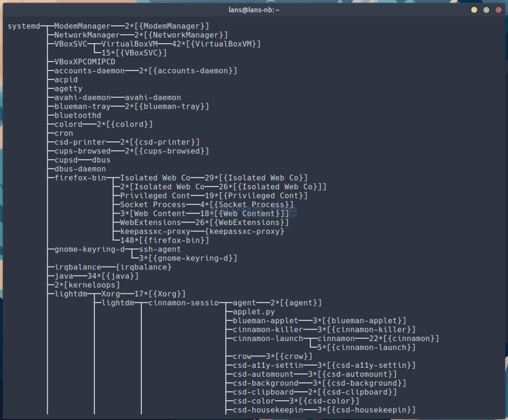
Task: Click the green maximize window button
Action: (486, 9)
